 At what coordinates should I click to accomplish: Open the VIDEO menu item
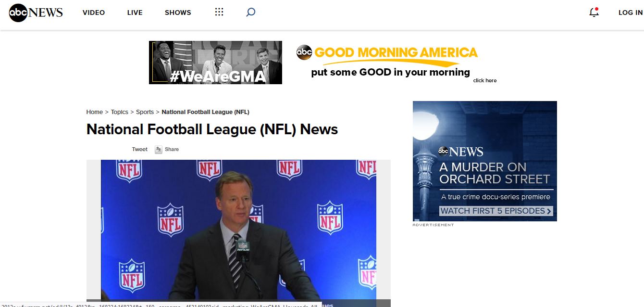tap(94, 13)
